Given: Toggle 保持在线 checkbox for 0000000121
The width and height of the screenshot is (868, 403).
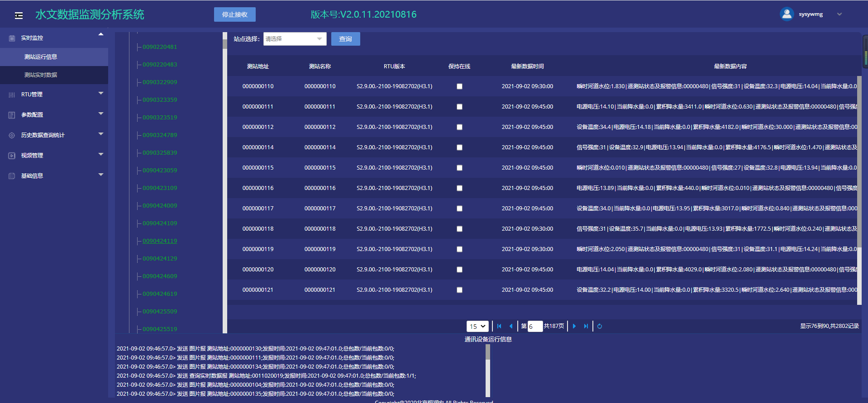Looking at the screenshot, I should [459, 290].
